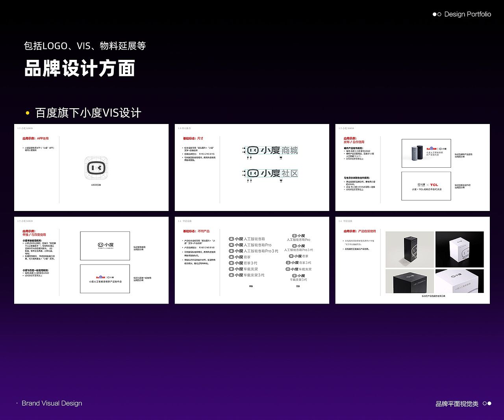The height and width of the screenshot is (420, 504).
Task: Open the APP使用 logo slide thumbnail
Action: (x=91, y=168)
